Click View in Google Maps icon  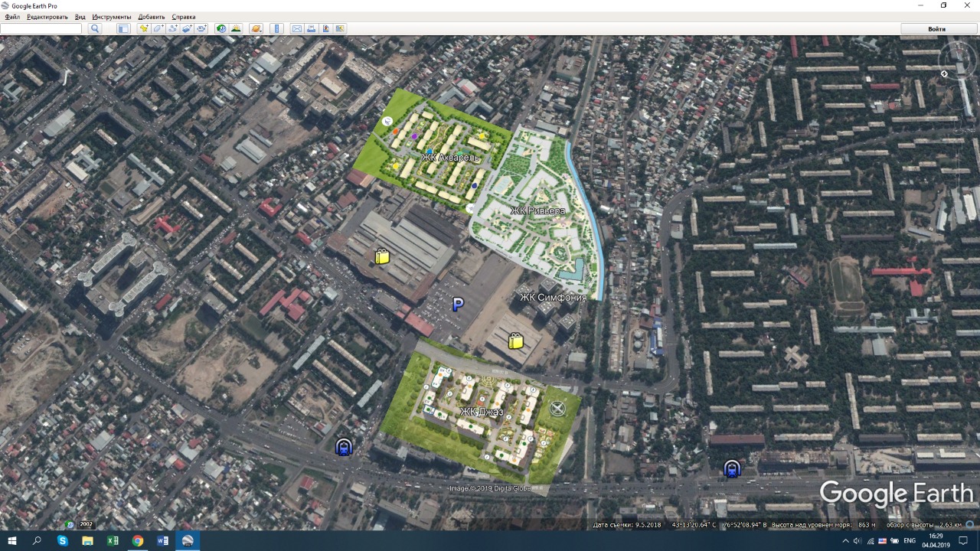(340, 28)
